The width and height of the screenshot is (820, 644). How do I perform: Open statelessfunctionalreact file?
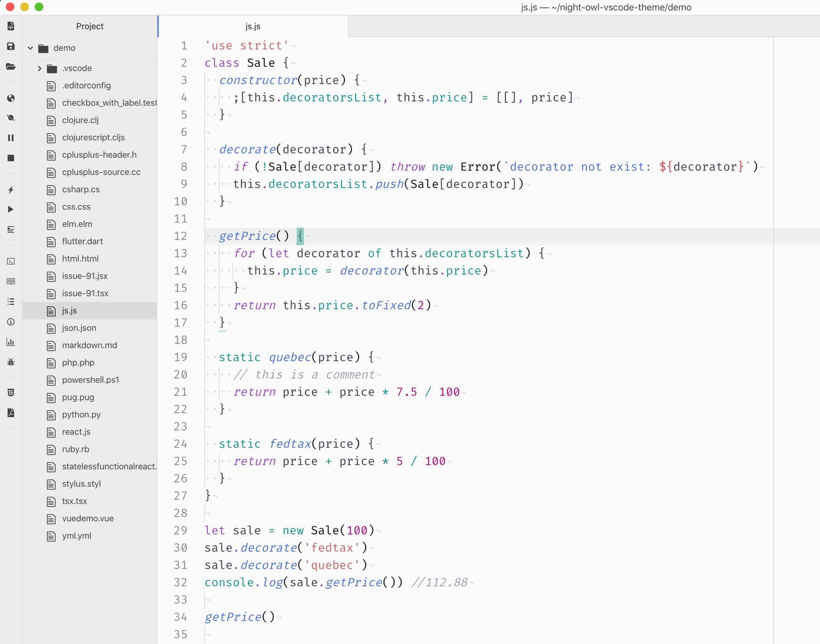tap(90, 467)
